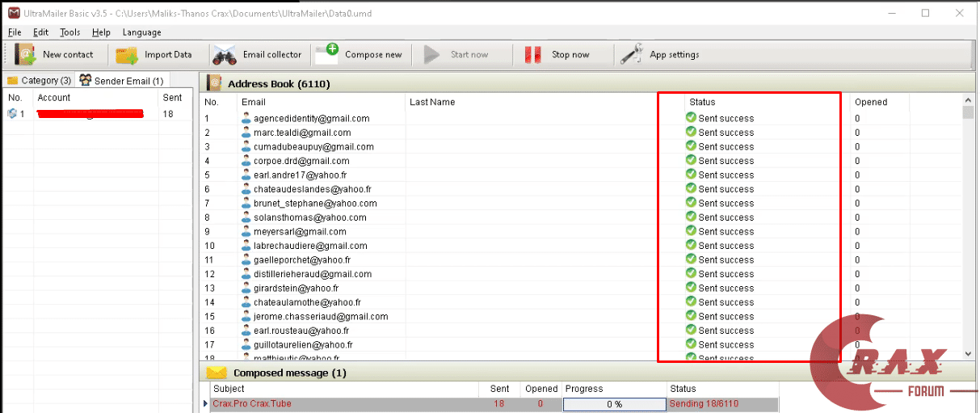
Task: Click the Sending 18/6110 status text
Action: coord(704,403)
